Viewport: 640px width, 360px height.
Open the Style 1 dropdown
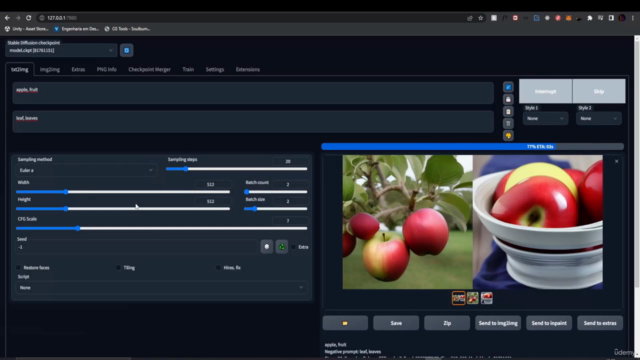[545, 118]
